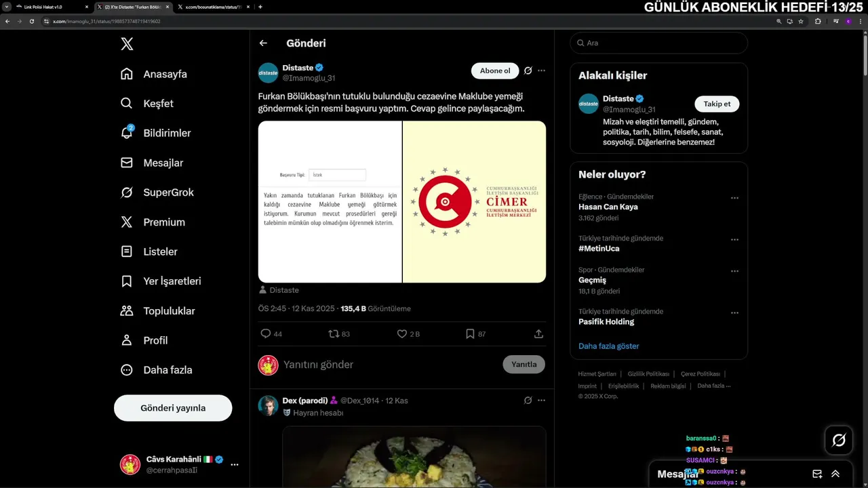Bookmark the post with 87 saves

pyautogui.click(x=470, y=333)
